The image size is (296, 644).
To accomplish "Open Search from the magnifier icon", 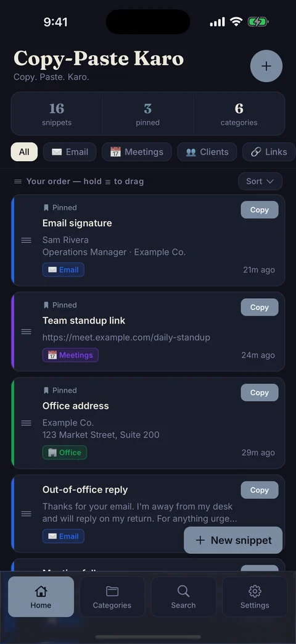I will (x=183, y=591).
